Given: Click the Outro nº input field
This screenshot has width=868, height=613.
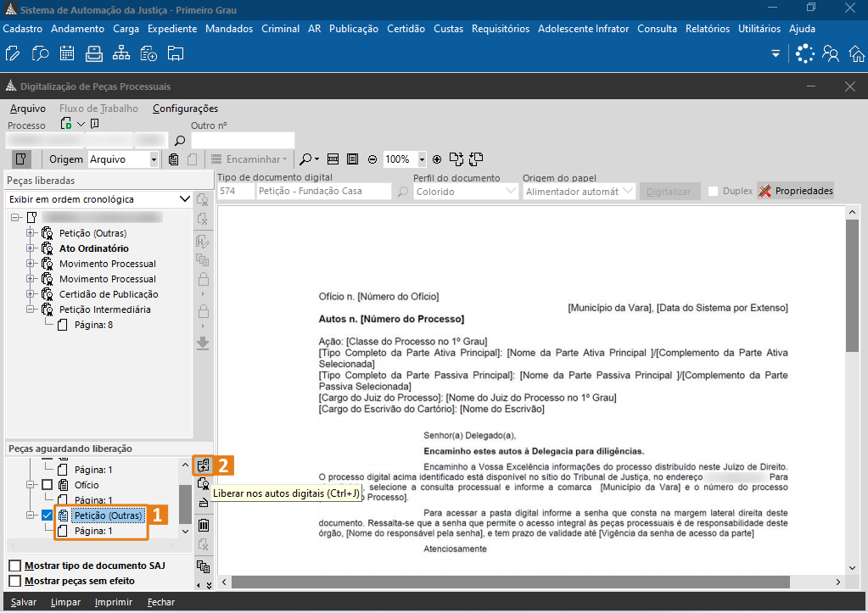Looking at the screenshot, I should coord(243,141).
